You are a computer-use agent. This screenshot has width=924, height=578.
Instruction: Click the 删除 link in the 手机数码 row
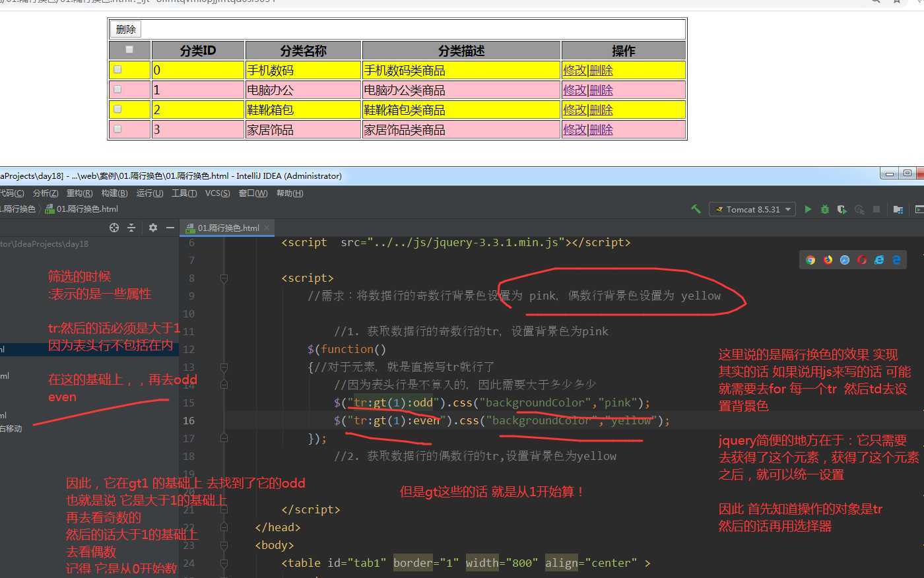click(x=601, y=70)
